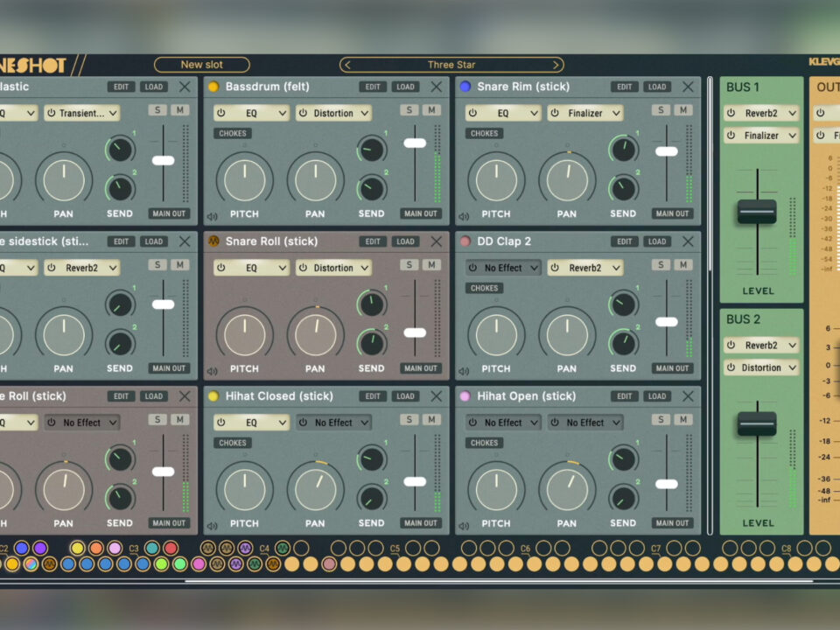The height and width of the screenshot is (630, 840).
Task: Open the Finalizer dropdown in BUS 1
Action: tap(760, 136)
